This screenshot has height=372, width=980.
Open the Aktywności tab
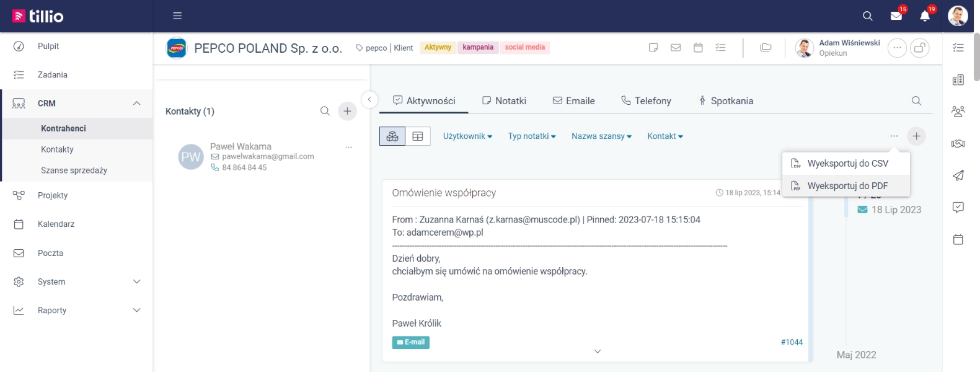click(424, 101)
